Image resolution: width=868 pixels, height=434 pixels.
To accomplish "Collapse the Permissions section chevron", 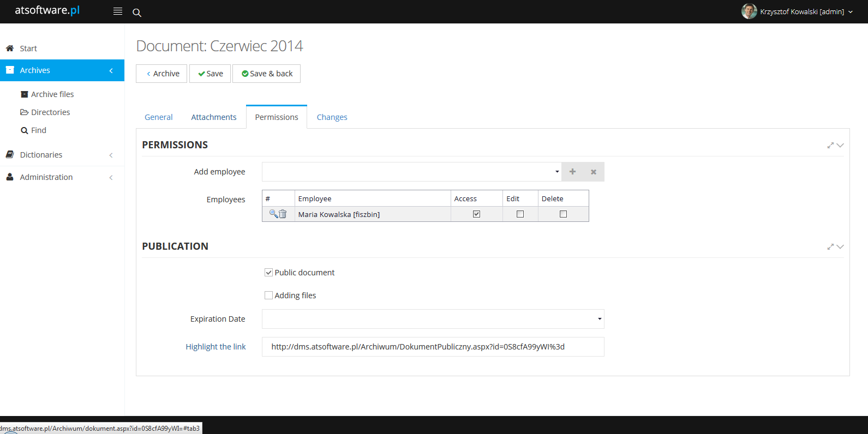I will (840, 145).
